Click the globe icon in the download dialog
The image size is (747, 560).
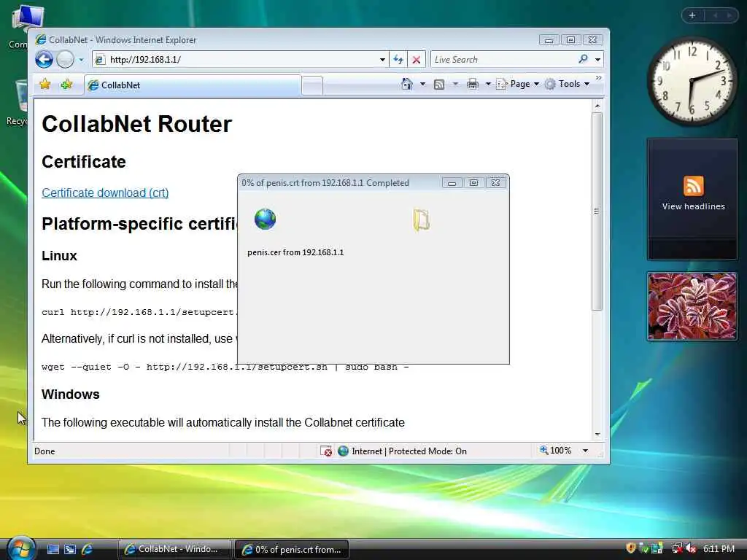point(265,219)
